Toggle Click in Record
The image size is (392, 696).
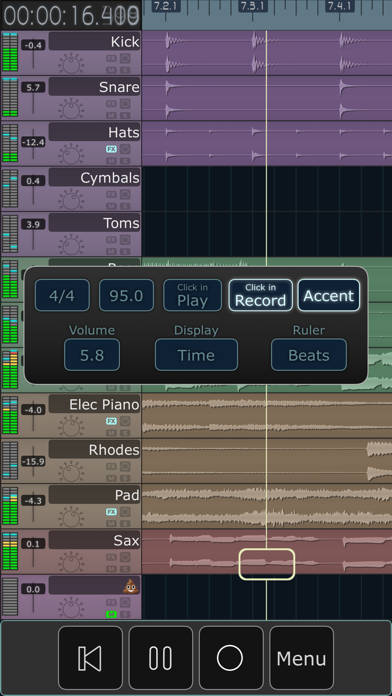pos(261,295)
